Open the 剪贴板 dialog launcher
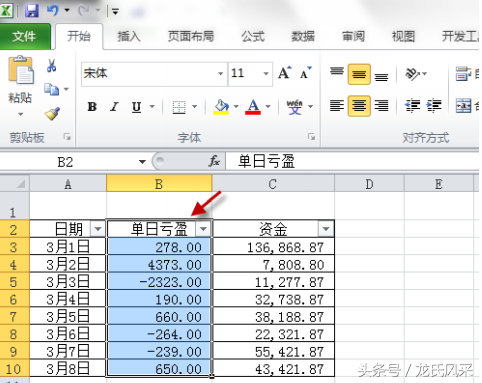The height and width of the screenshot is (383, 482). (67, 137)
